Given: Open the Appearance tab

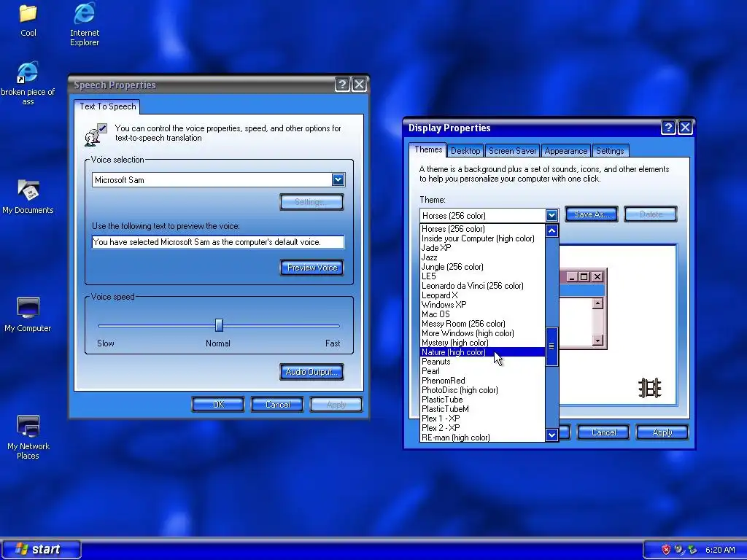Looking at the screenshot, I should click(566, 151).
